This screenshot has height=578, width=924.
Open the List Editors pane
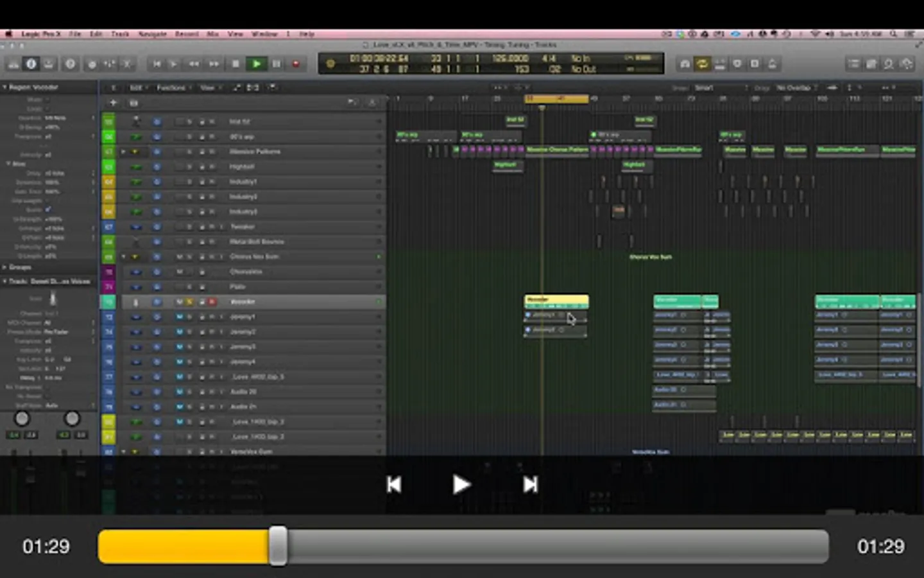coord(853,64)
